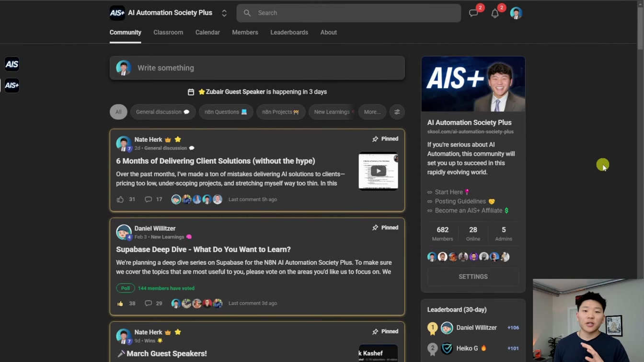644x362 pixels.
Task: Switch to the About tab
Action: pos(328,33)
